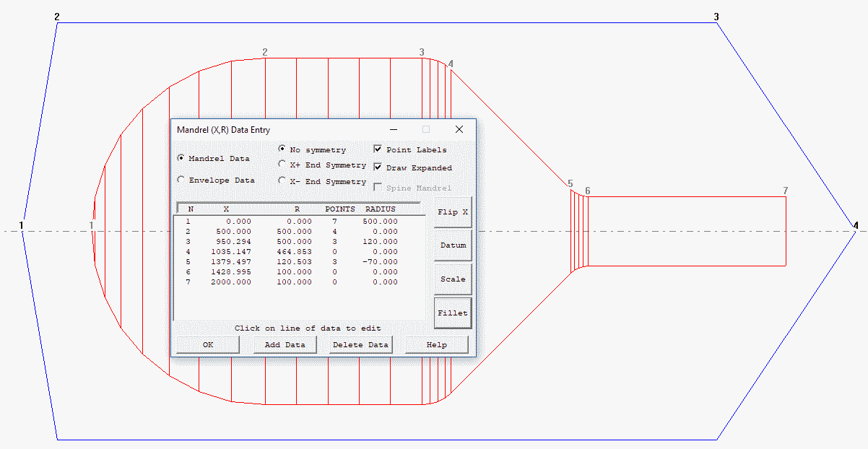Image resolution: width=868 pixels, height=449 pixels.
Task: Click the Add Data button
Action: pyautogui.click(x=285, y=345)
